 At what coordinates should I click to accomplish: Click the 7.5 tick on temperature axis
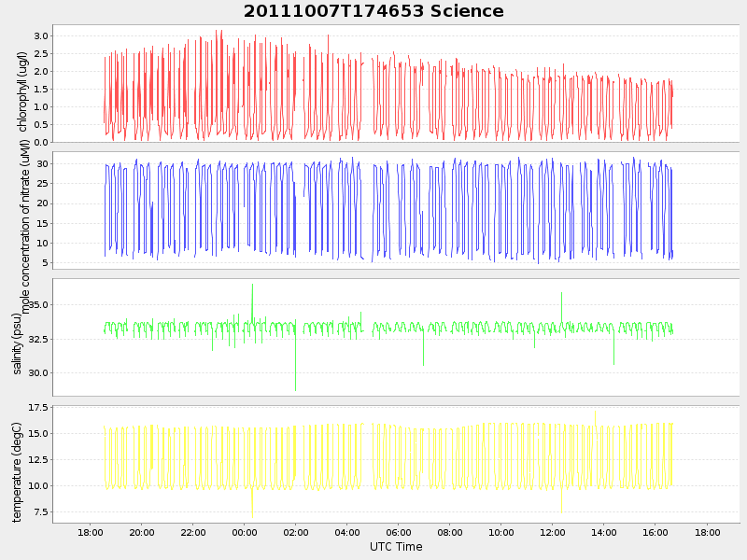tap(41, 512)
